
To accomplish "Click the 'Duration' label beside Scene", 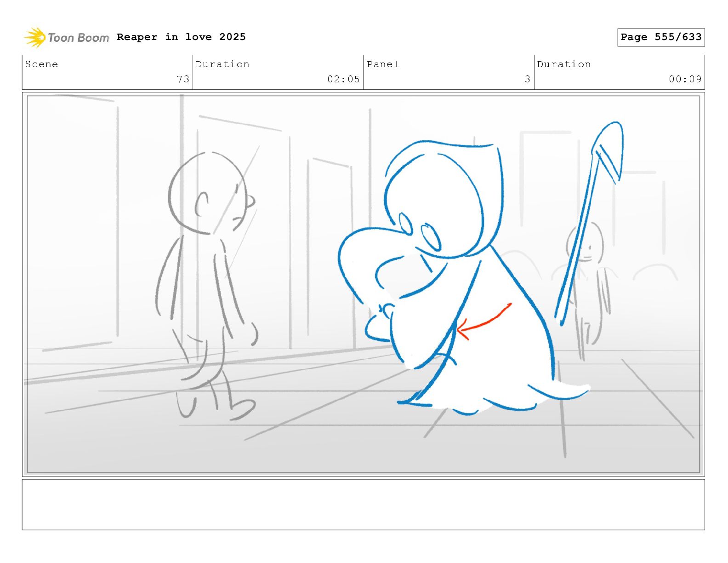I will (223, 64).
